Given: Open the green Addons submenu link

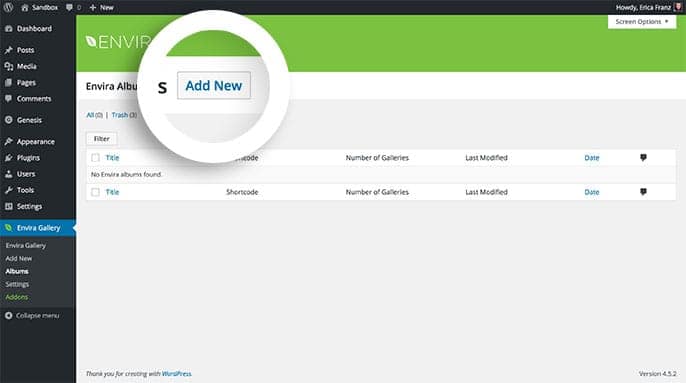Looking at the screenshot, I should coord(17,297).
